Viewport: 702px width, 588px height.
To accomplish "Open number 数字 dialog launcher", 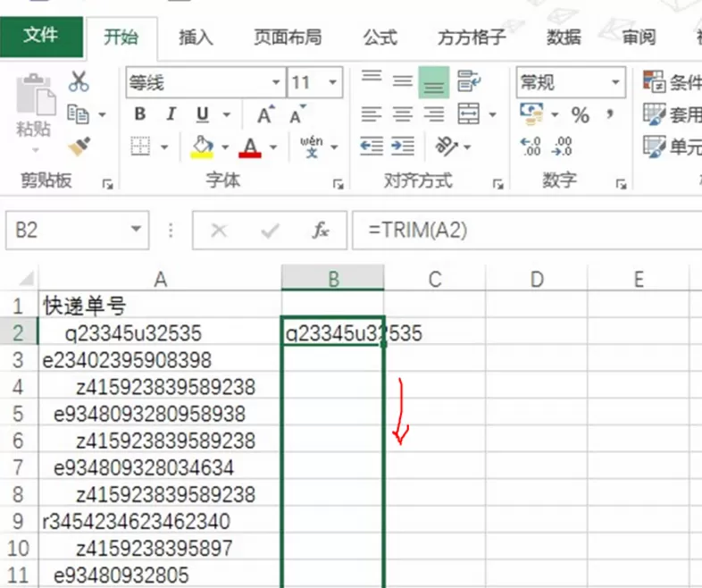I will (x=621, y=183).
